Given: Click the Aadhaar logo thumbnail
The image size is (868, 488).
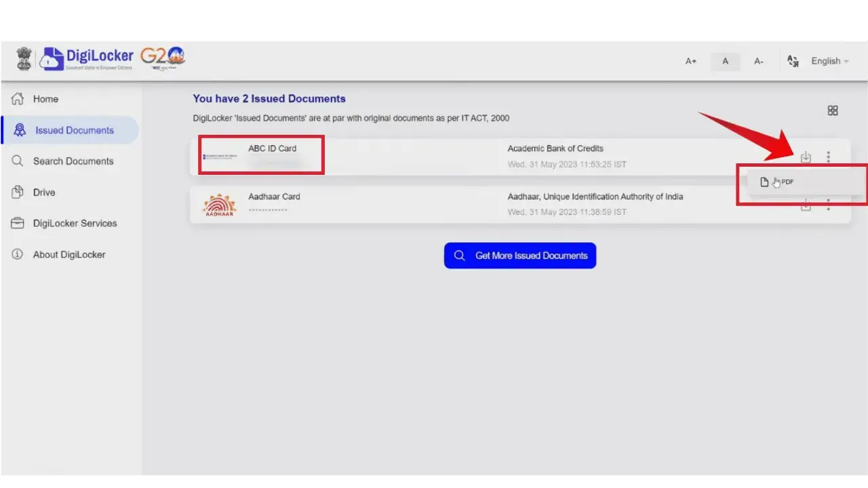Looking at the screenshot, I should point(220,205).
